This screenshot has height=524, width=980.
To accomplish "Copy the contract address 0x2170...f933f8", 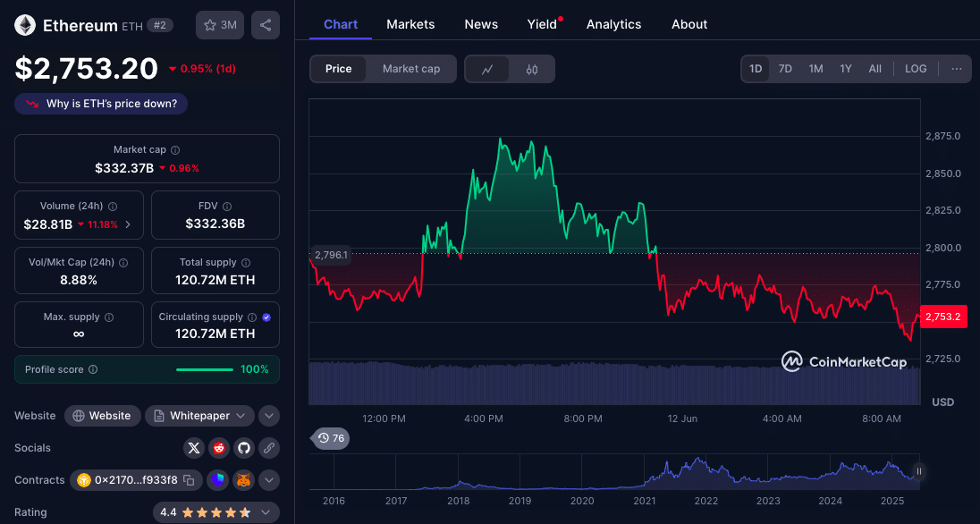I will click(189, 480).
